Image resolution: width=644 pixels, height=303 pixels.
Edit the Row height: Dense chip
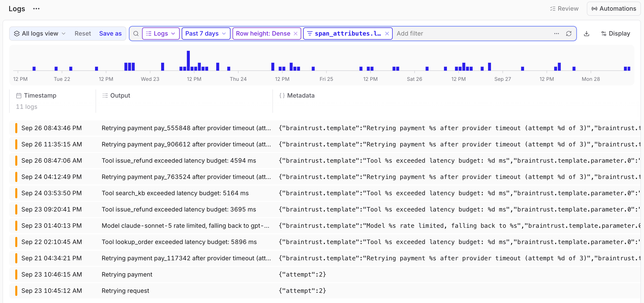(263, 34)
